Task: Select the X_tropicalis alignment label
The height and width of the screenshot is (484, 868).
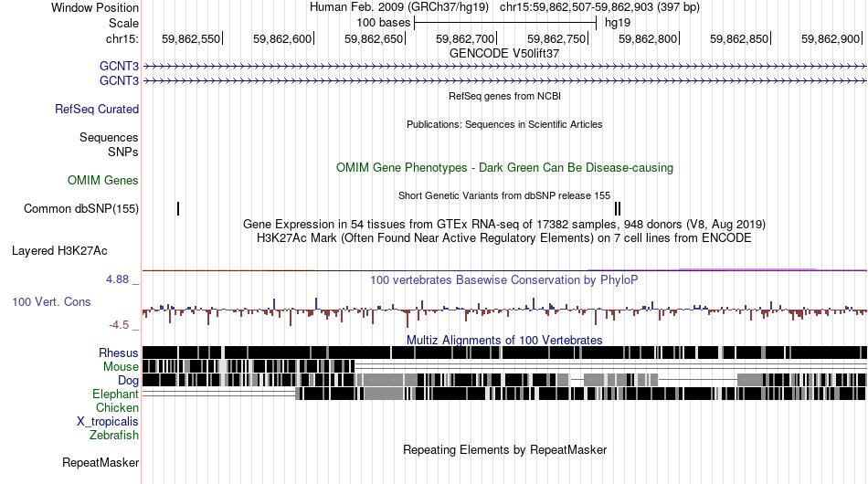Action: (108, 422)
